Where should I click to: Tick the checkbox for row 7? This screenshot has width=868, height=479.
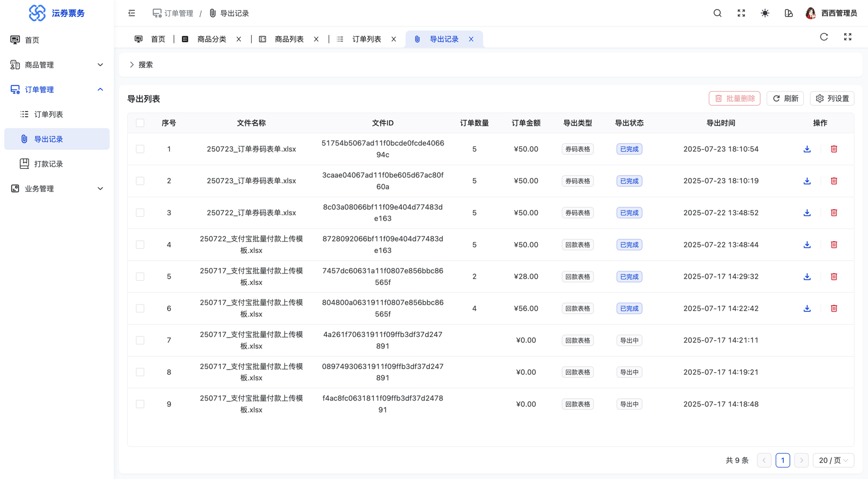(x=140, y=341)
